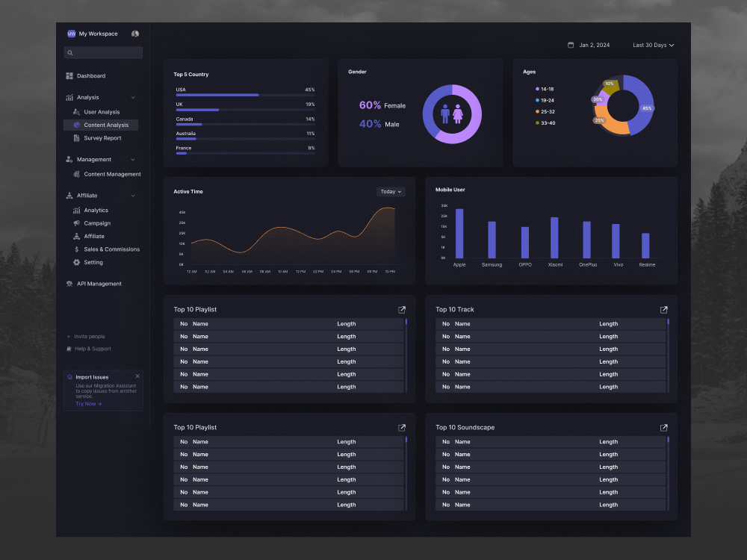Click the Affiliate section icon
Screen dimensions: 747x560
pos(69,195)
